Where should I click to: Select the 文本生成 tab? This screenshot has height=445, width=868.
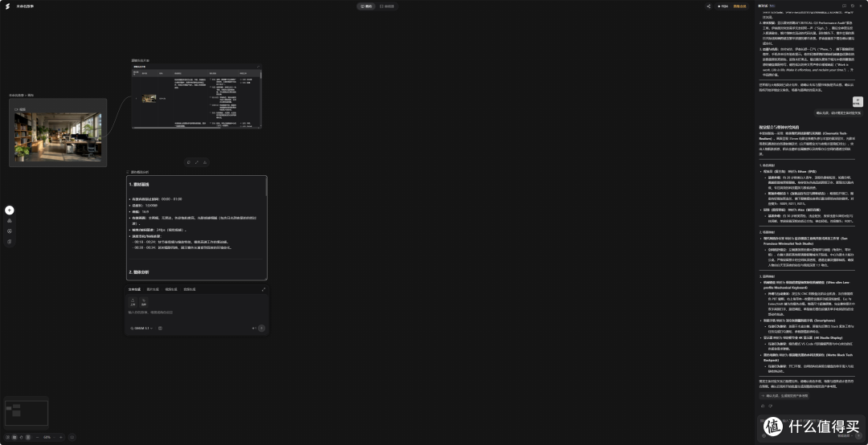tap(134, 289)
